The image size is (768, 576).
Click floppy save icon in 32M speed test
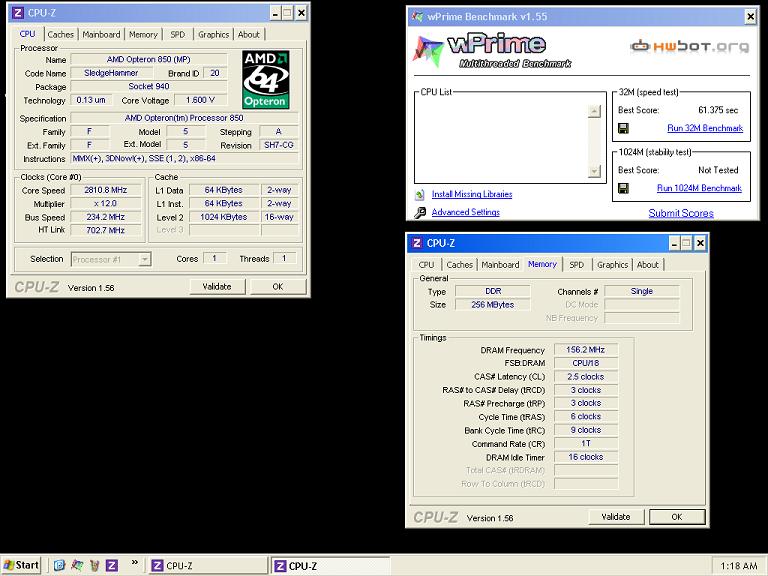pos(623,128)
